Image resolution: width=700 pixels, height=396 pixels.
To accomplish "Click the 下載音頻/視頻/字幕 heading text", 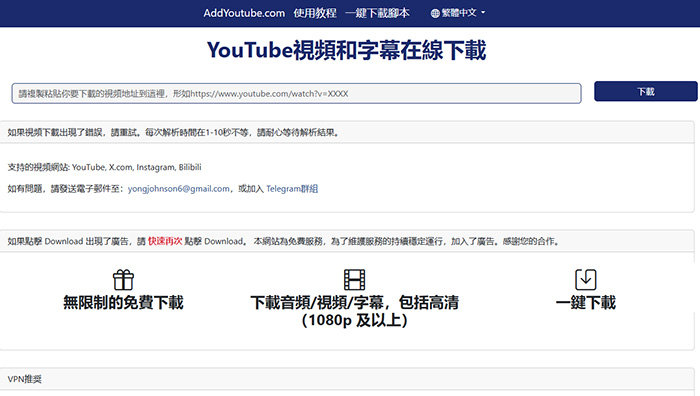I will pos(354,311).
